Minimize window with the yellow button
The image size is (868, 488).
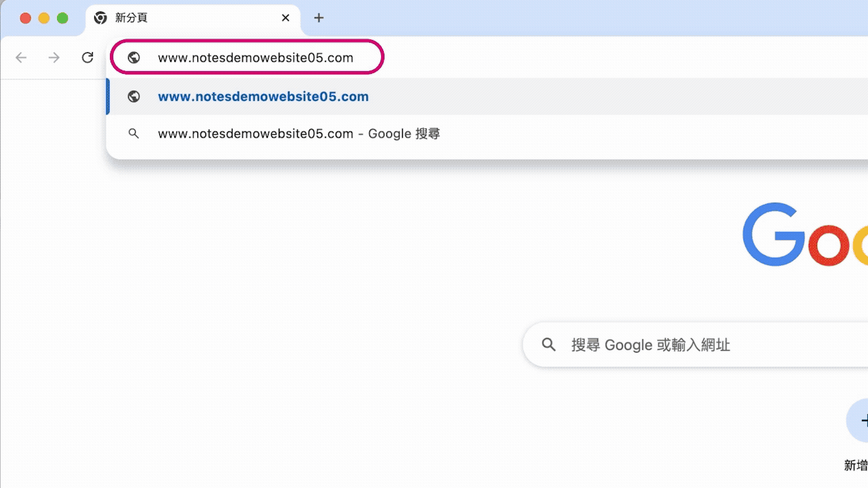tap(44, 18)
